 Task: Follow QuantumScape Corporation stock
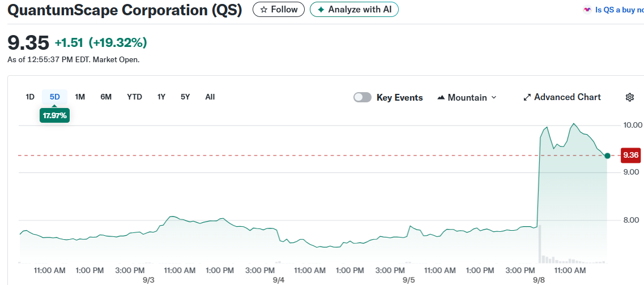279,10
